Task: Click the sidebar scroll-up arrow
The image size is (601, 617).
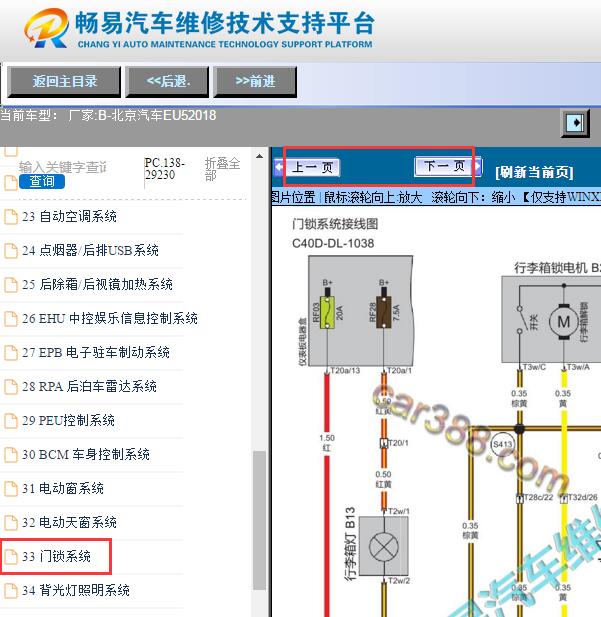Action: tap(259, 157)
